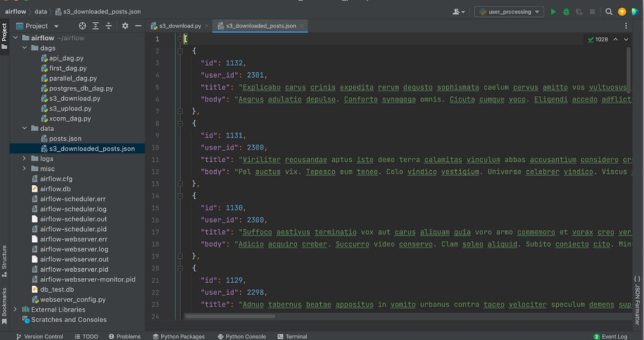The width and height of the screenshot is (644, 340).
Task: Start debugging with the green bug icon
Action: pyautogui.click(x=566, y=12)
